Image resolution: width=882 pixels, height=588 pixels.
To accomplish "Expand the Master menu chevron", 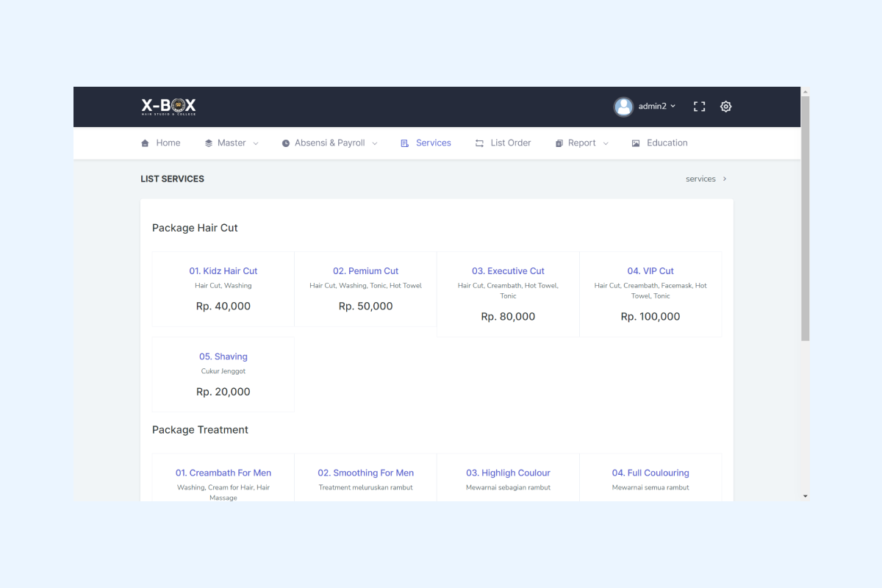I will pyautogui.click(x=256, y=143).
